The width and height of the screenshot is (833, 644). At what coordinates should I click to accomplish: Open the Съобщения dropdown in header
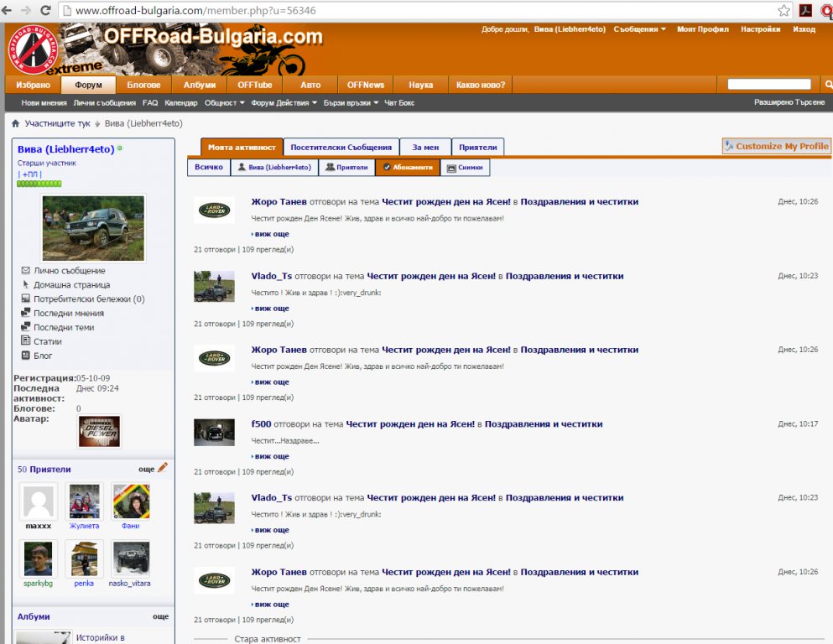pos(639,29)
